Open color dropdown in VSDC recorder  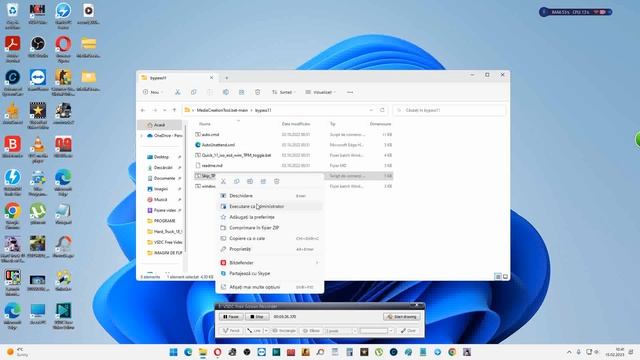coord(391,331)
